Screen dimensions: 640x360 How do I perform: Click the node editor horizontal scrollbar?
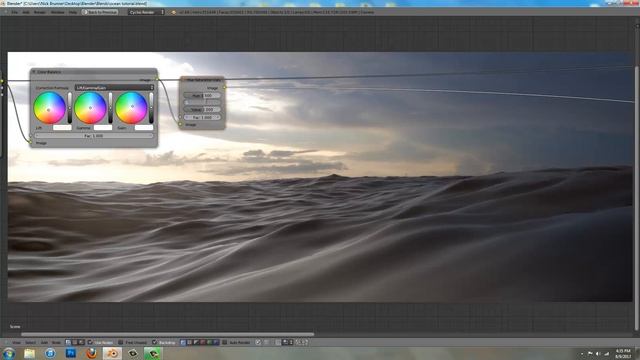167,334
